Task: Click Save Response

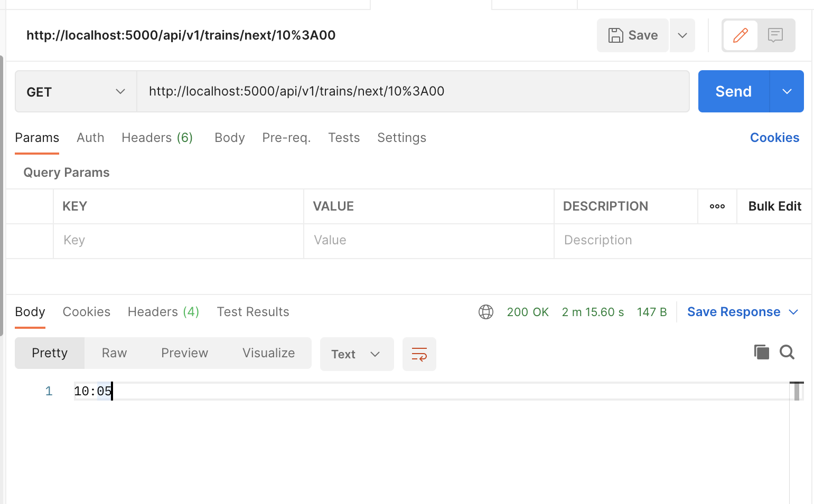Action: point(734,312)
